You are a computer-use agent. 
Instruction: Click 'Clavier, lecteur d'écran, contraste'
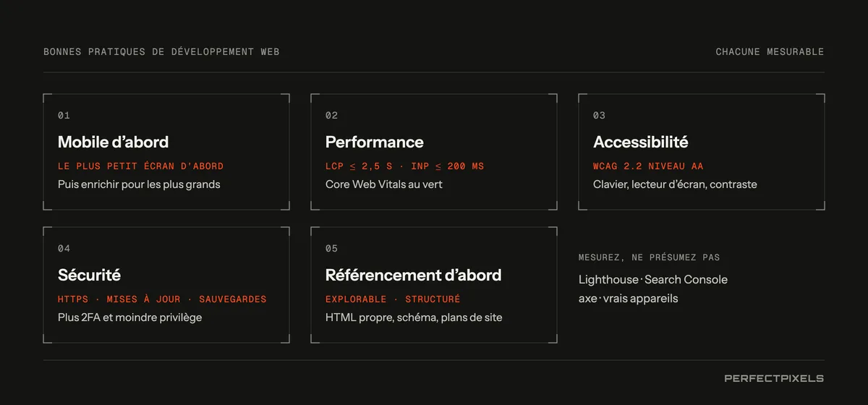[675, 184]
